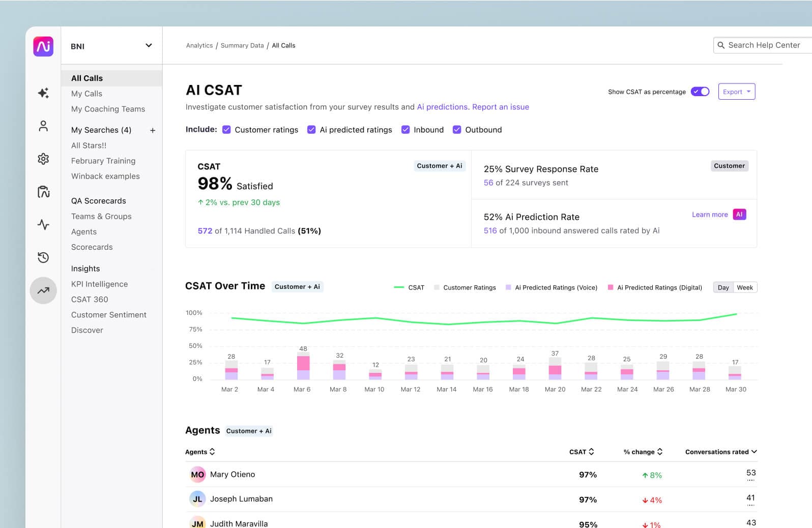This screenshot has height=528, width=812.
Task: Click the Report an issue link
Action: coord(500,107)
